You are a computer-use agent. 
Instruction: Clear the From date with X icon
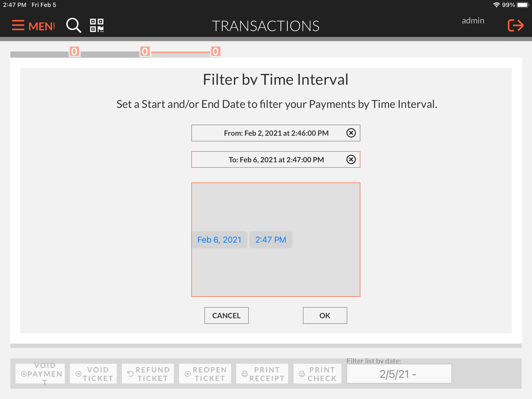[351, 133]
